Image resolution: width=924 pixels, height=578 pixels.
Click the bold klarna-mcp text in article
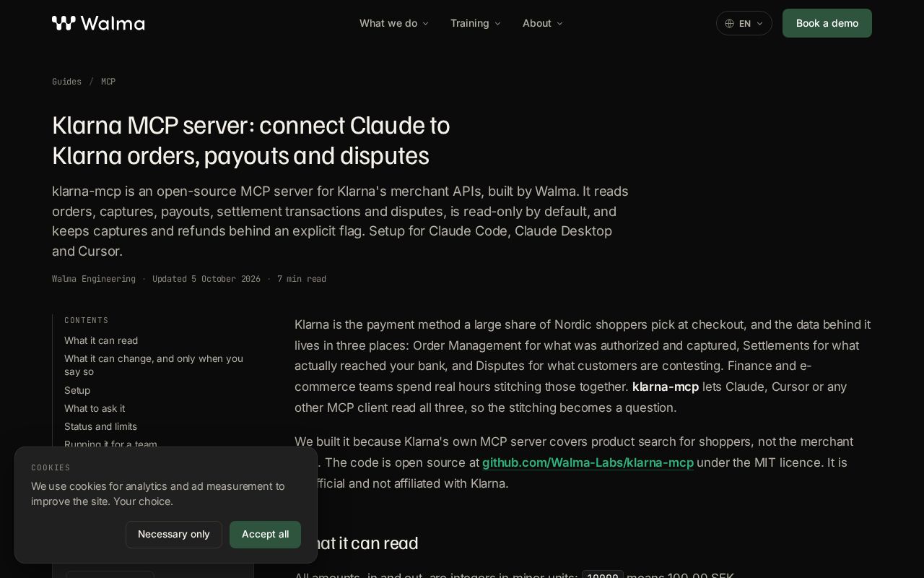pos(666,387)
